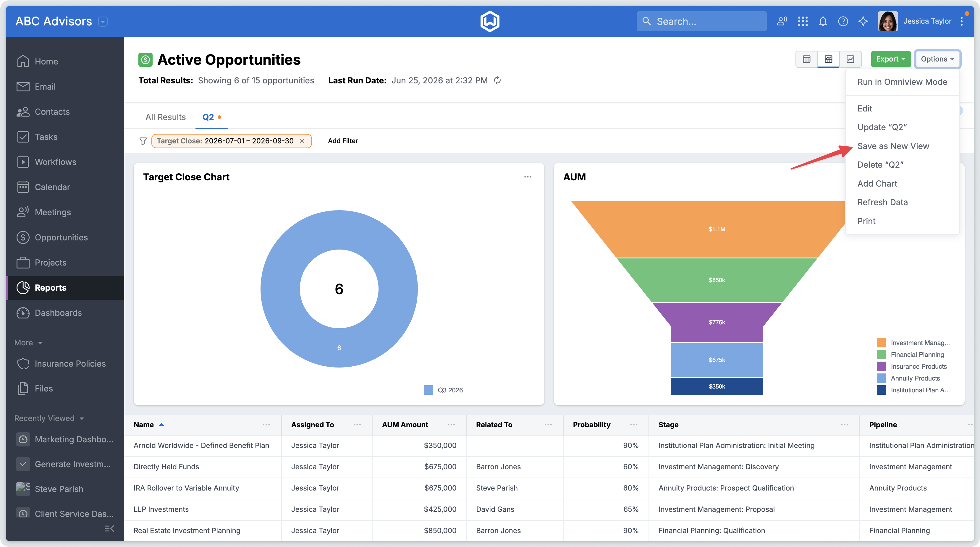Click the help question mark icon

tap(843, 21)
